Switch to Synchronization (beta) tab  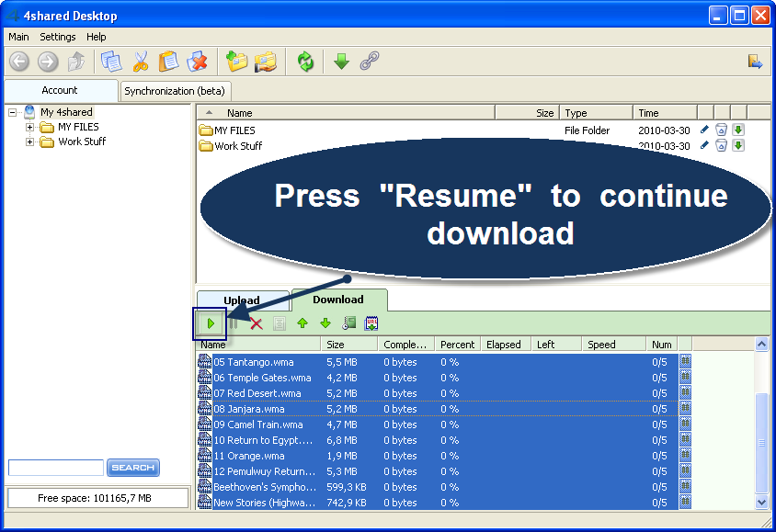pyautogui.click(x=175, y=91)
